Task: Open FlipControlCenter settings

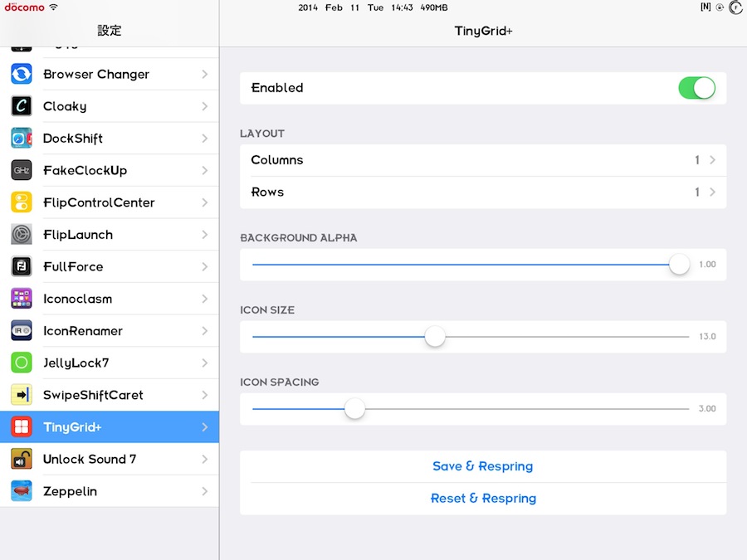Action: tap(110, 202)
